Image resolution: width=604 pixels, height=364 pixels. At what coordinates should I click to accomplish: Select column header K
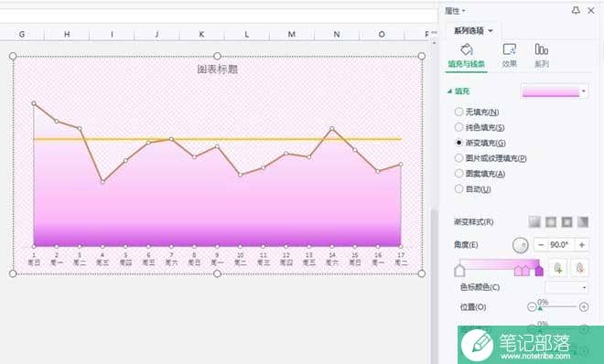tap(201, 34)
